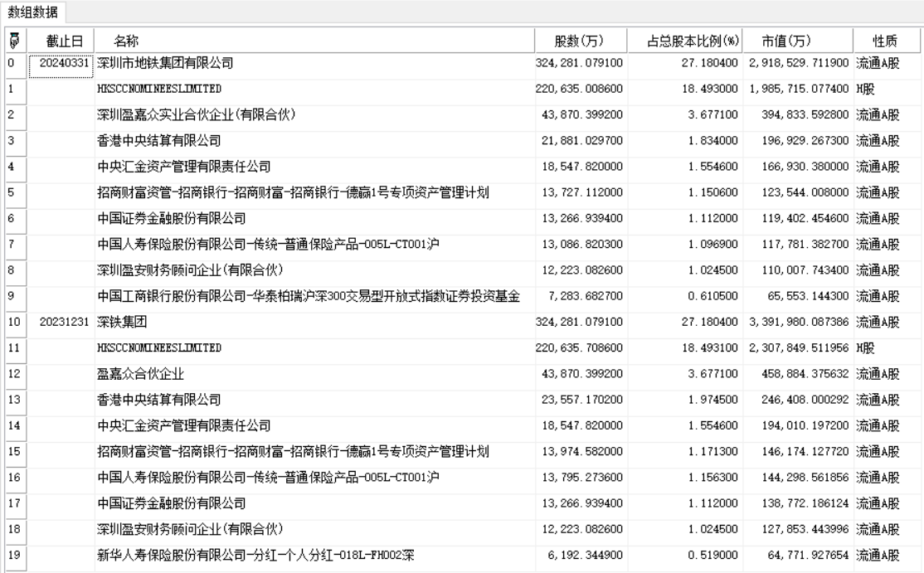Select the 华泰柏瑞沪深300 fund name cell
This screenshot has width=924, height=573.
308,296
